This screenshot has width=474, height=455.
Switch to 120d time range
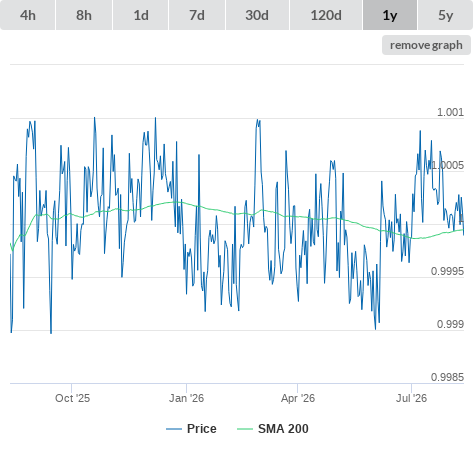[326, 15]
